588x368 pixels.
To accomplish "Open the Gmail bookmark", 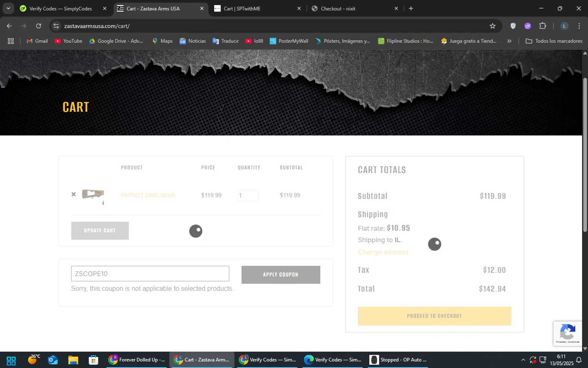I will tap(37, 41).
